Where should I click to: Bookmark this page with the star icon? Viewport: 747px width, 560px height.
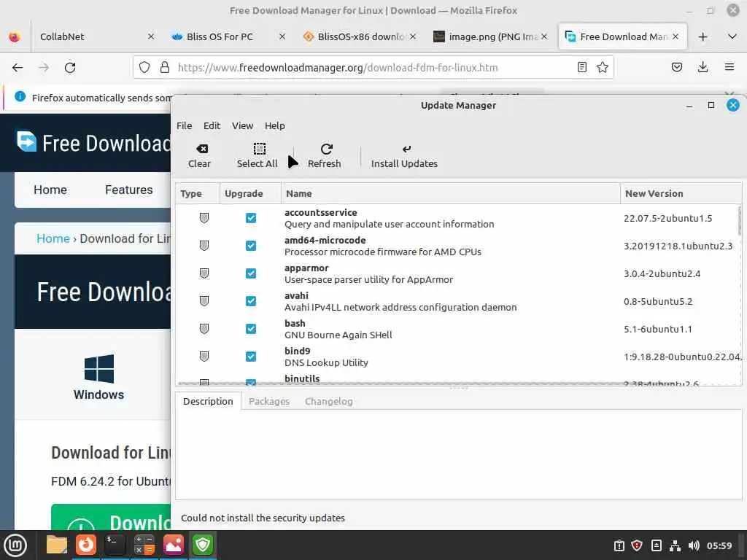pyautogui.click(x=602, y=67)
